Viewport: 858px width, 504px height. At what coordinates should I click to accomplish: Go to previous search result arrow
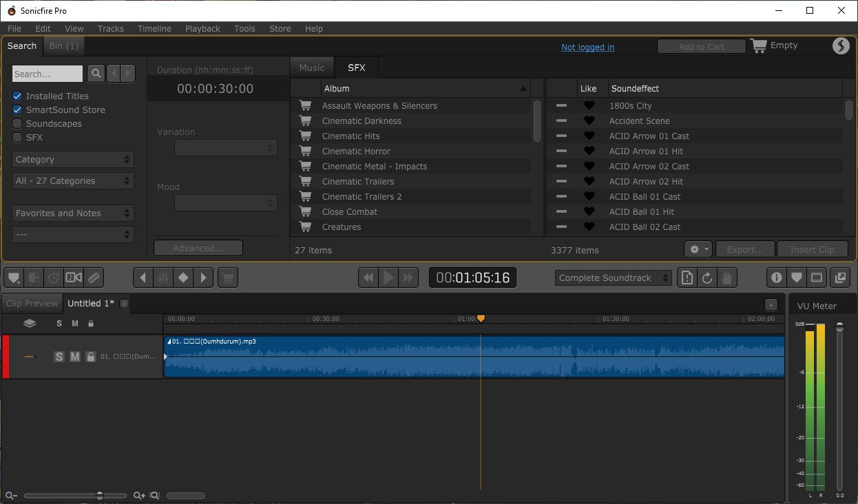click(x=114, y=74)
